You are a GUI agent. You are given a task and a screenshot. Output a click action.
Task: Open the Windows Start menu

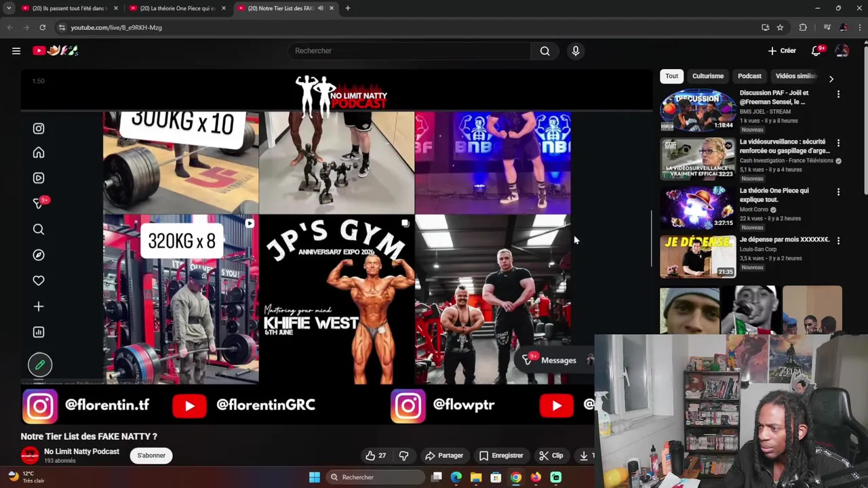pyautogui.click(x=315, y=477)
